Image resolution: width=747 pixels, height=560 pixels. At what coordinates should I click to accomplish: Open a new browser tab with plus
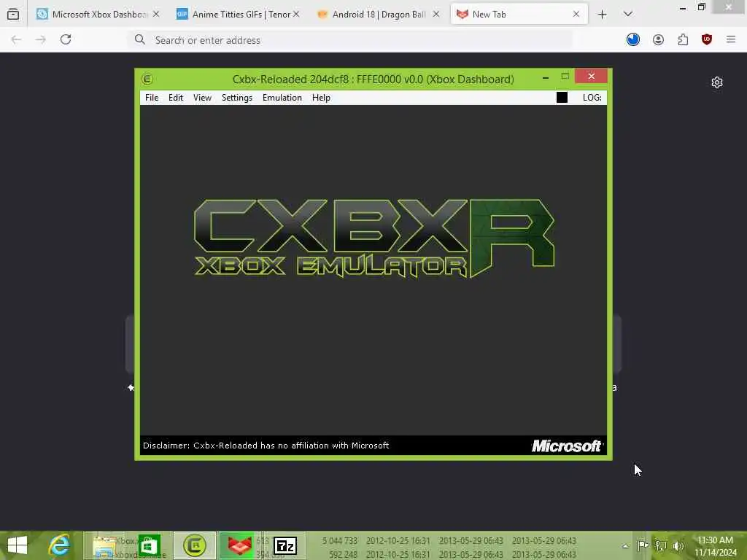click(602, 15)
